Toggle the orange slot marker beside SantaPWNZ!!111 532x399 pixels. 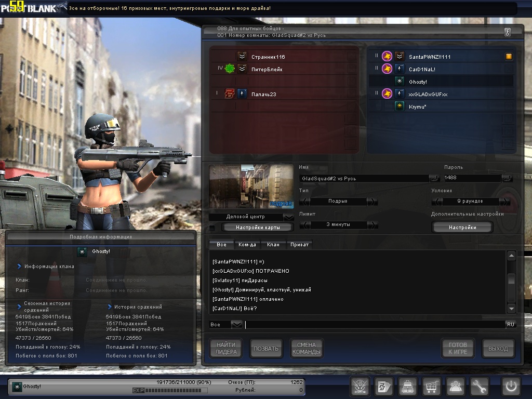pos(509,57)
